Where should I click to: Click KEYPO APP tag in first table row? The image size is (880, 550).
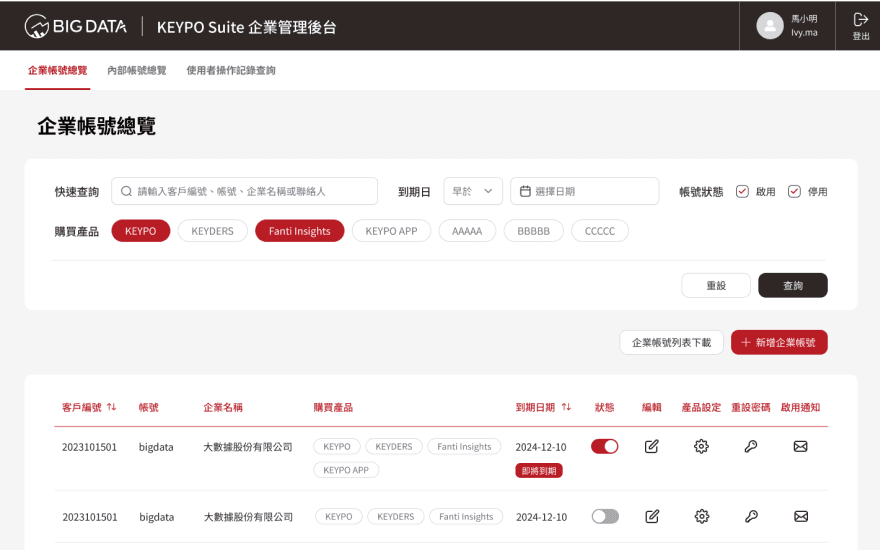(346, 470)
